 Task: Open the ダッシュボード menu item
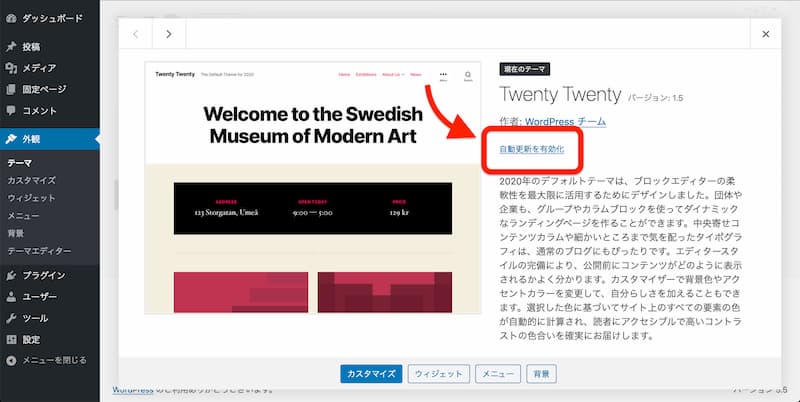click(x=50, y=18)
